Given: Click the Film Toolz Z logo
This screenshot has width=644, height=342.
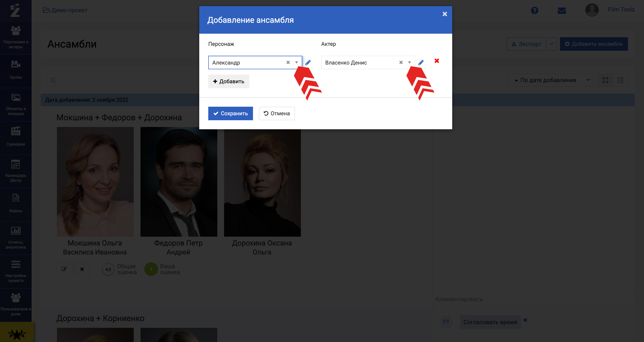Looking at the screenshot, I should [x=15, y=10].
